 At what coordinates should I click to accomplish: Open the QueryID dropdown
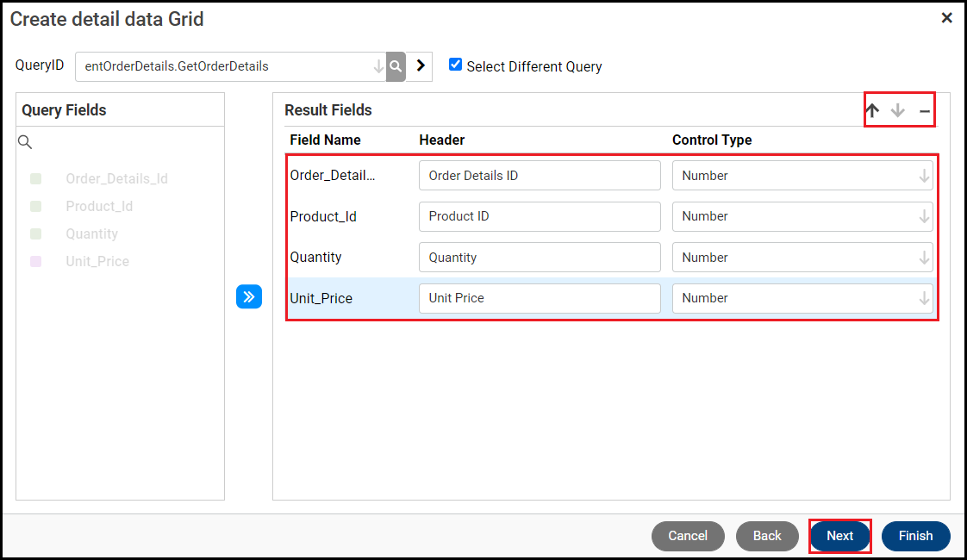377,66
